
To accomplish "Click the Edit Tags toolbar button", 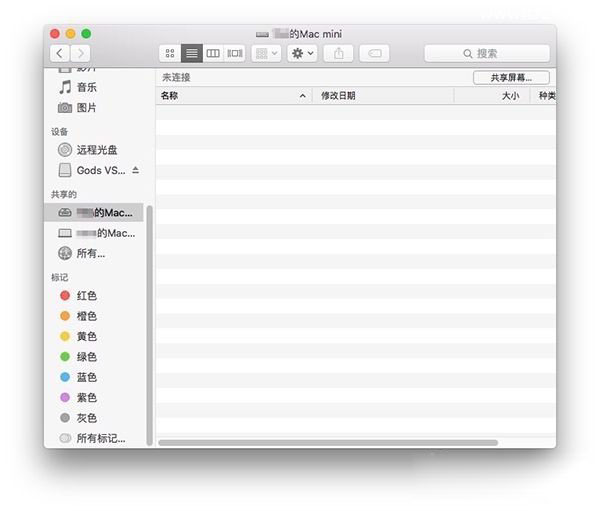I will coord(375,53).
